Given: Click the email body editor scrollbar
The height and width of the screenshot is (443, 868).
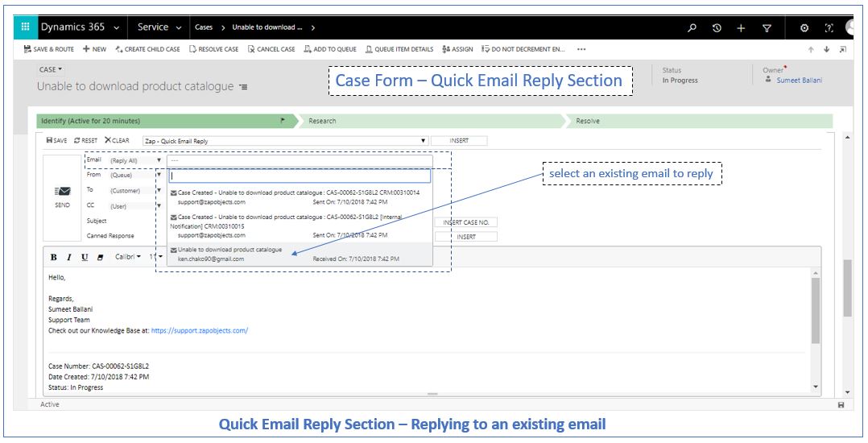Looking at the screenshot, I should (x=816, y=310).
